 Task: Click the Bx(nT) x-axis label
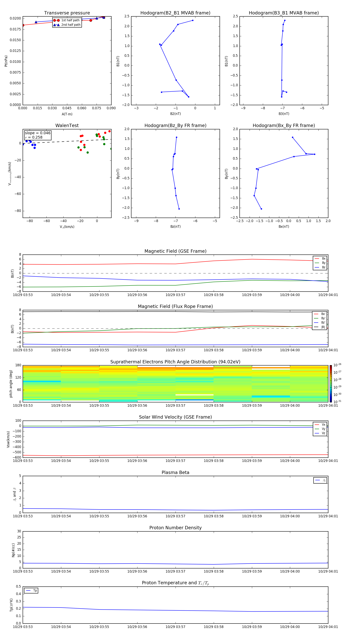point(284,227)
